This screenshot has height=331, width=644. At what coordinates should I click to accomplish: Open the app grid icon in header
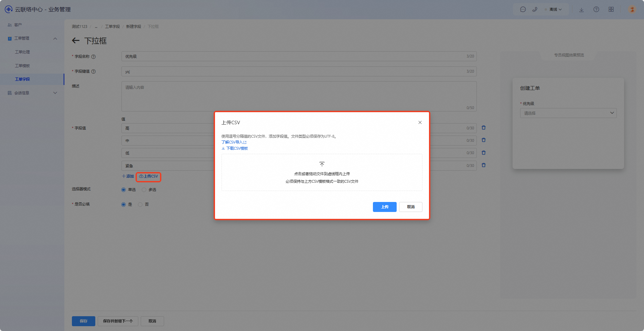(x=611, y=10)
